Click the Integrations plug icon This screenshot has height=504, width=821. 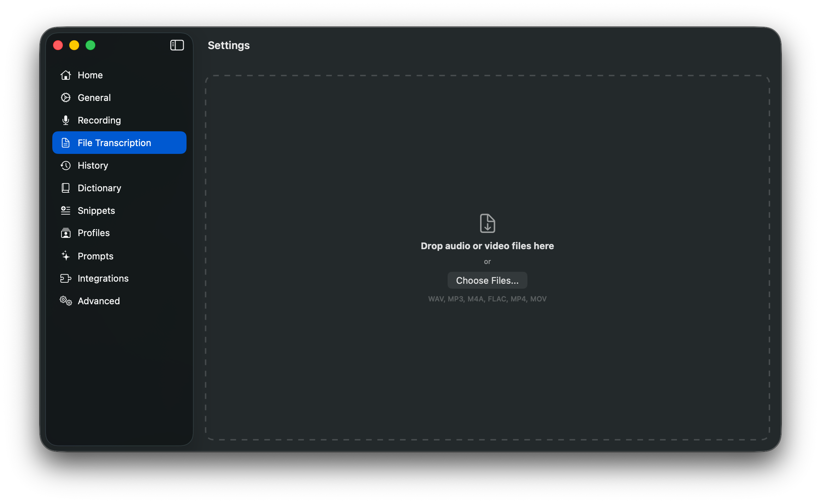coord(66,278)
